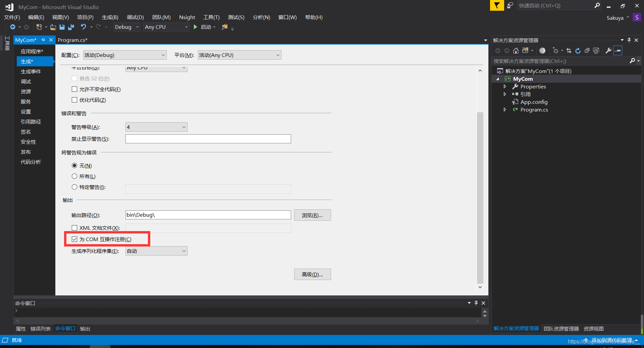
Task: Expand the Properties node in Solution Explorer
Action: [x=505, y=86]
